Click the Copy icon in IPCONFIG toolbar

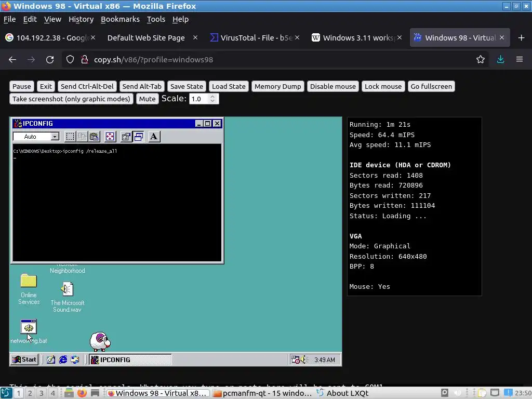(x=82, y=137)
